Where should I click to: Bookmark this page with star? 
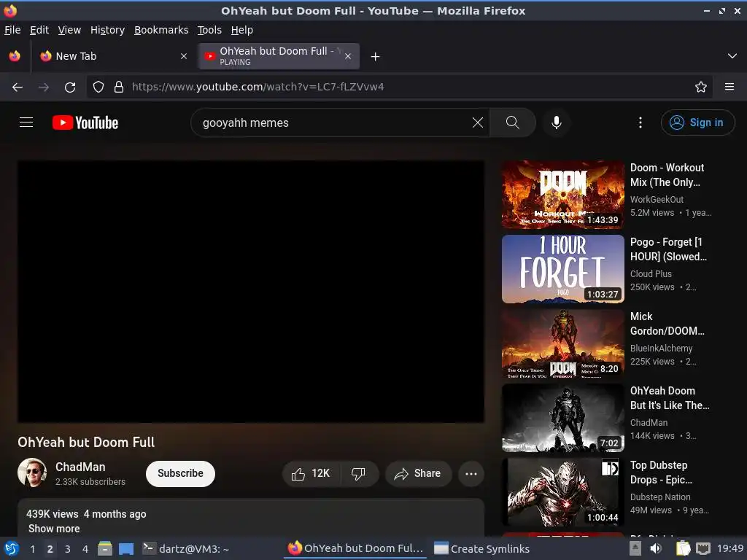(x=700, y=87)
